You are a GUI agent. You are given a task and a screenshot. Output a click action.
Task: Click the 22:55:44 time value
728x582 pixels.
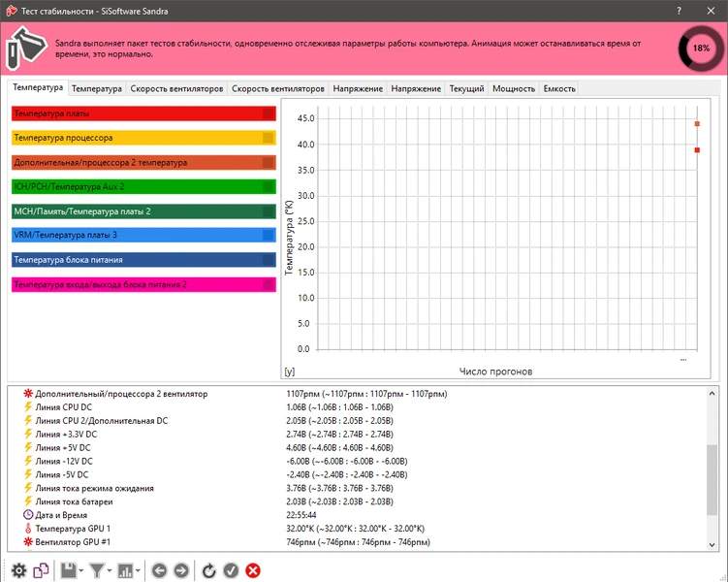pyautogui.click(x=301, y=515)
